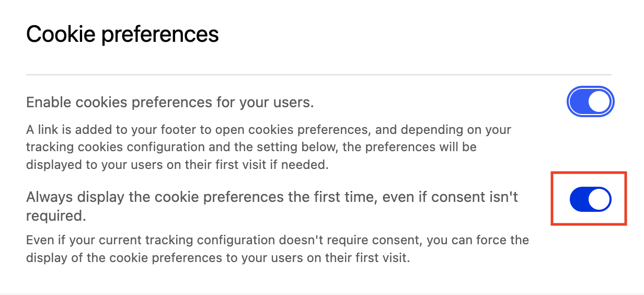Click the description starting 'A link is added'

[269, 147]
